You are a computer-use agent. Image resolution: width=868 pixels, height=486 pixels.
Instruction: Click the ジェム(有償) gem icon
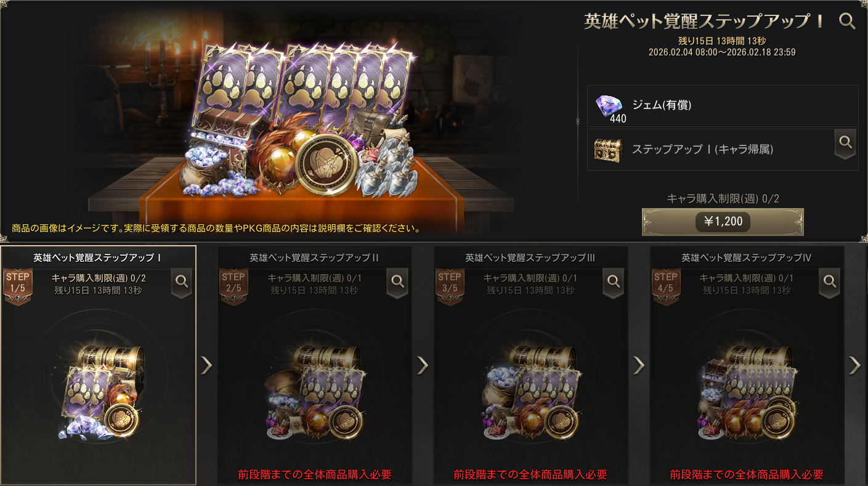tap(609, 108)
